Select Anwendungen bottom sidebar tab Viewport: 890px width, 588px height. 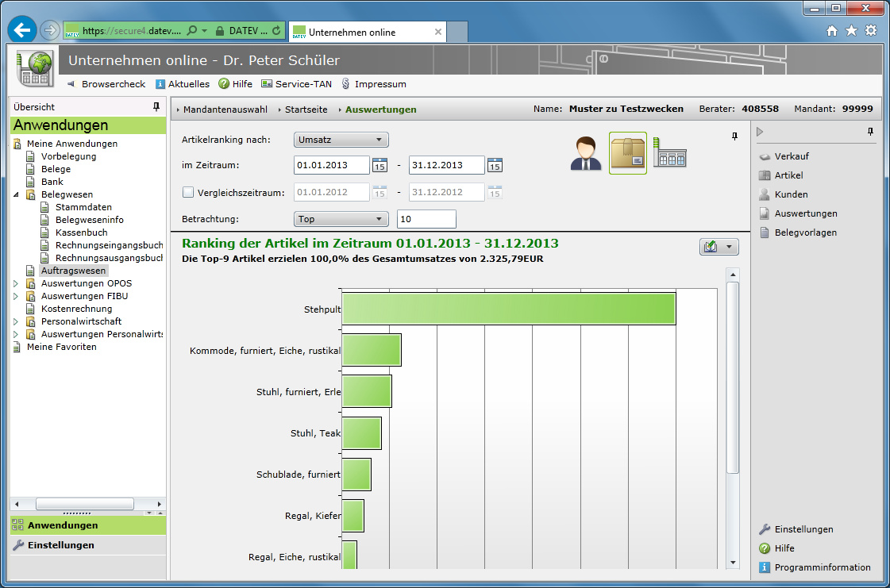88,525
